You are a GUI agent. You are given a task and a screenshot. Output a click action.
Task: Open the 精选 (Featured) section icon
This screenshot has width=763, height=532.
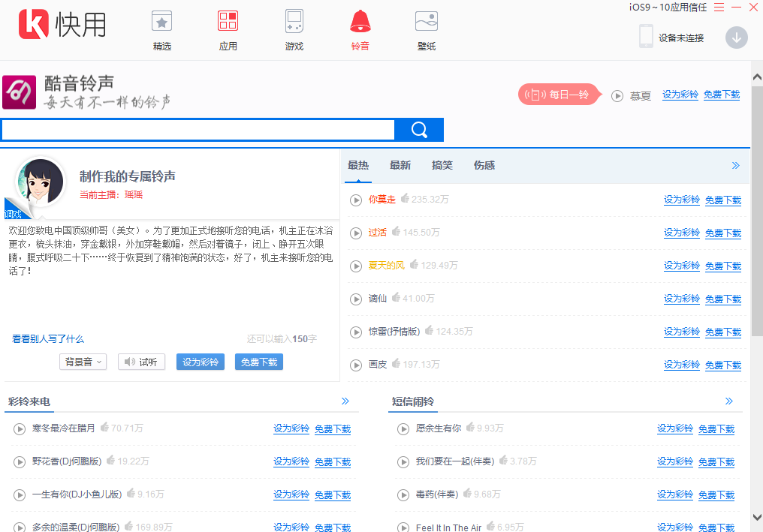tap(161, 22)
